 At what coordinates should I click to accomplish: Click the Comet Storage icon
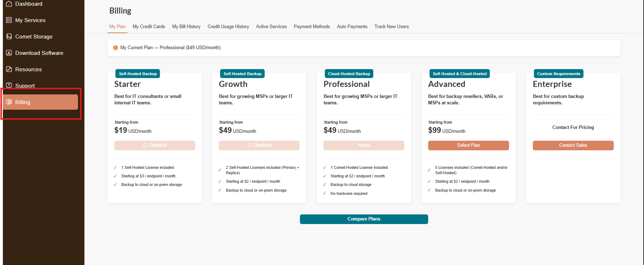pos(9,37)
